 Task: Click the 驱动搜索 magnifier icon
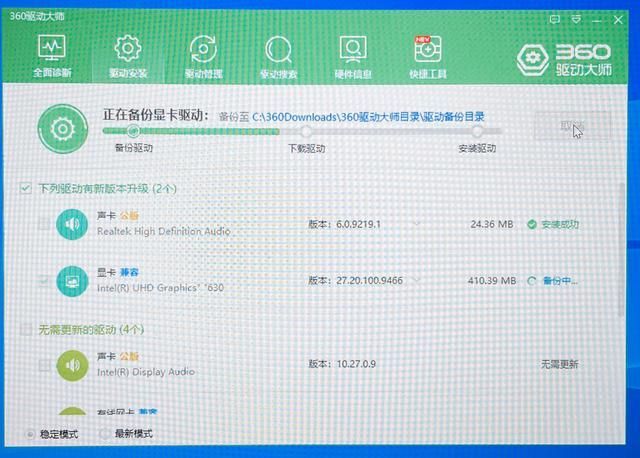point(278,48)
